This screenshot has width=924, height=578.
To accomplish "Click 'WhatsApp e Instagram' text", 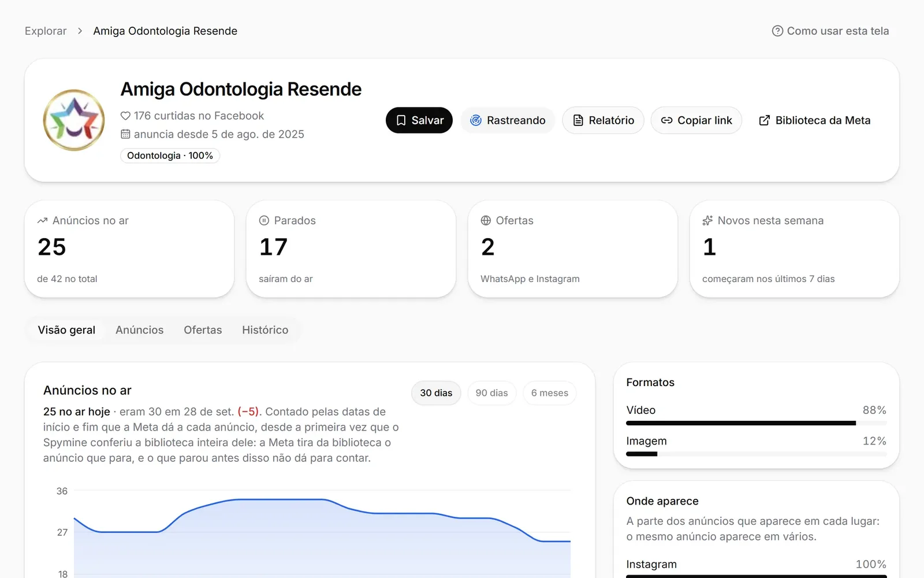I will 530,279.
